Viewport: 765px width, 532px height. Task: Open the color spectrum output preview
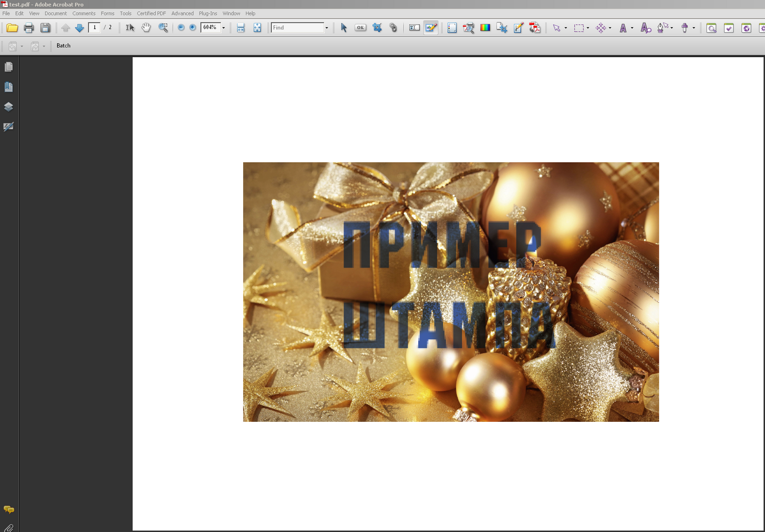tap(485, 28)
